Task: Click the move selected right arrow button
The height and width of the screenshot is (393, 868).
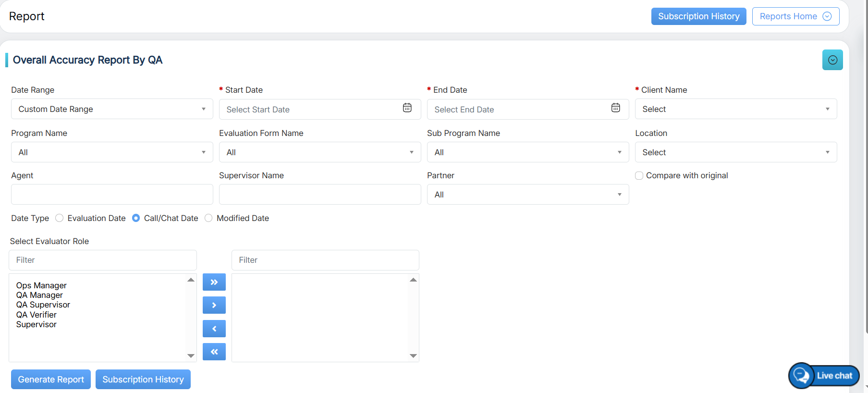Action: pyautogui.click(x=214, y=305)
